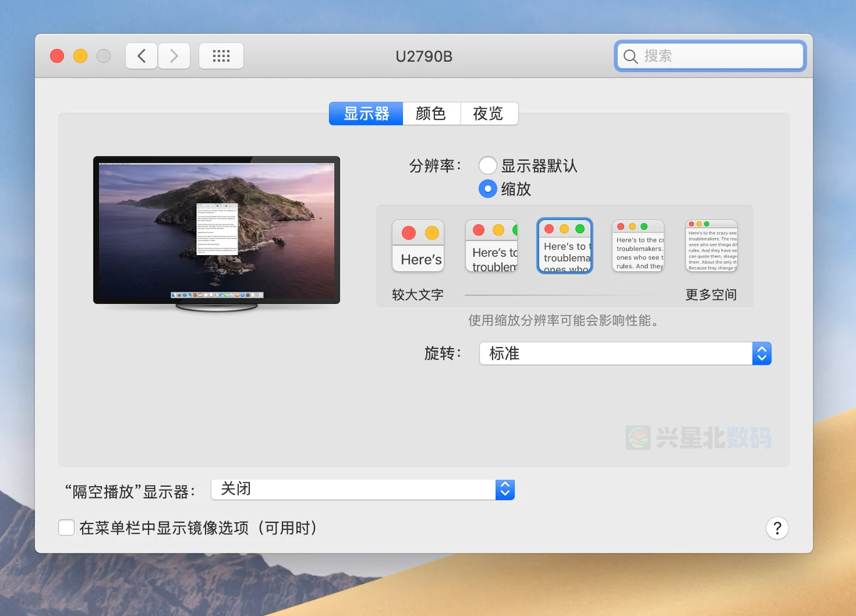Viewport: 856px width, 616px height.
Task: Select 显示器默认 resolution radio button
Action: click(x=488, y=166)
